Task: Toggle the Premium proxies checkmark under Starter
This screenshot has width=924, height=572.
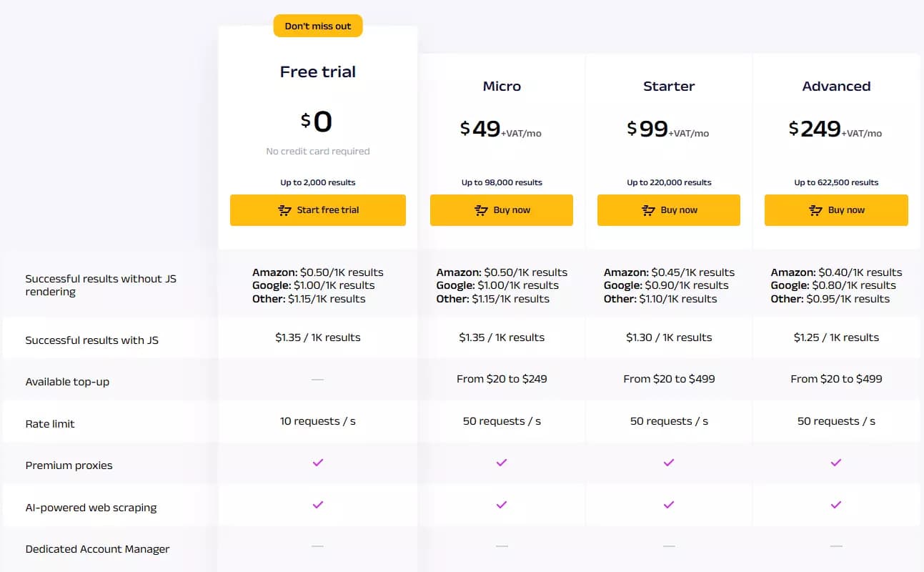Action: coord(668,463)
